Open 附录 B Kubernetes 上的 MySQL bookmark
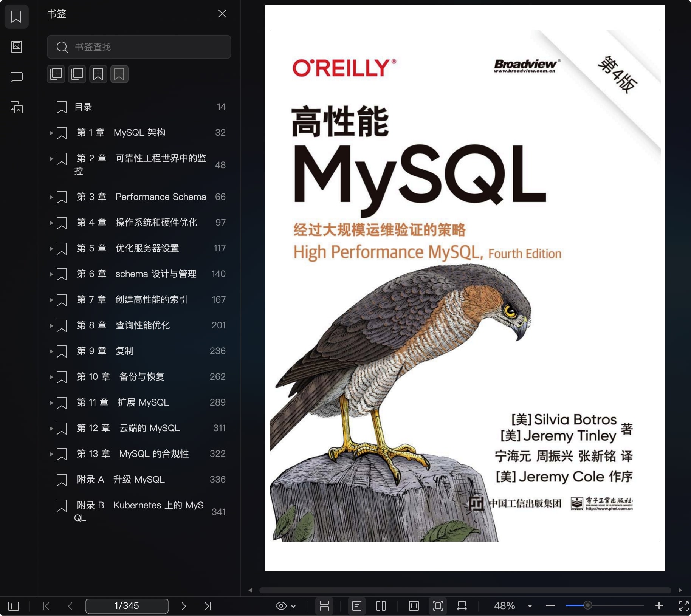Image resolution: width=691 pixels, height=616 pixels. [x=139, y=511]
